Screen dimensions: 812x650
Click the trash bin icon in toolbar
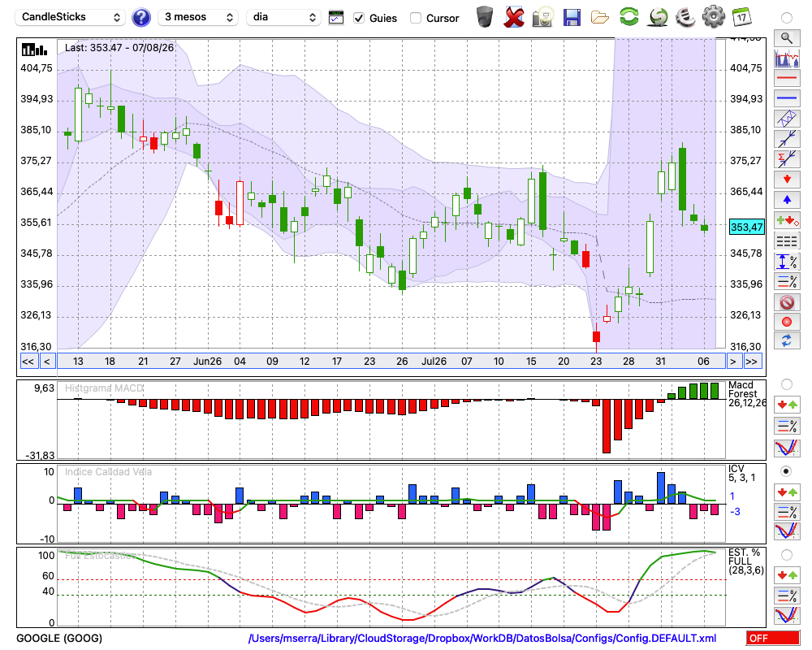484,17
